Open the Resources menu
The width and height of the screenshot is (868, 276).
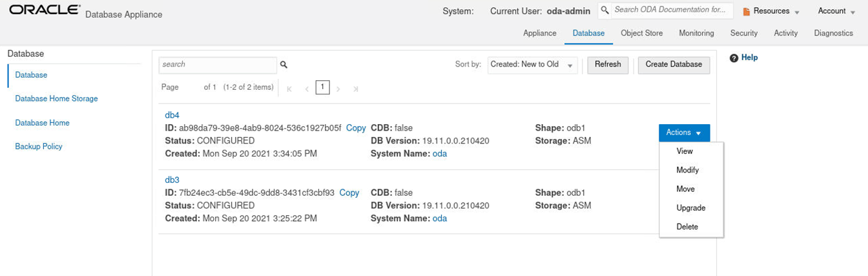pos(771,11)
